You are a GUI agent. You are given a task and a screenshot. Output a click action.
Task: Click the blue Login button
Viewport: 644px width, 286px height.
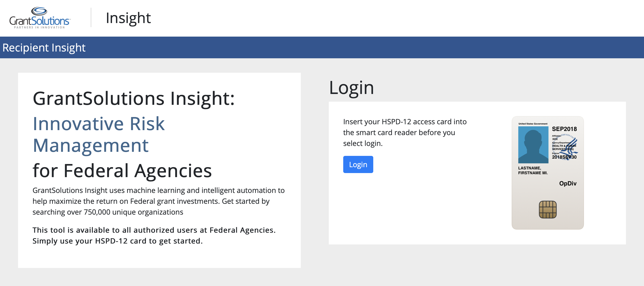(x=358, y=164)
